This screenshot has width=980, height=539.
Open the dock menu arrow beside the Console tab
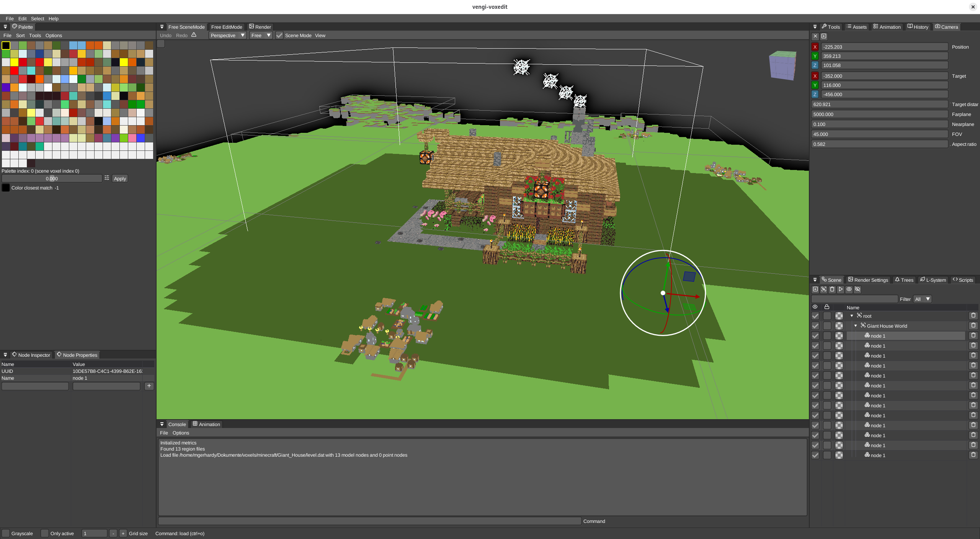pos(162,424)
